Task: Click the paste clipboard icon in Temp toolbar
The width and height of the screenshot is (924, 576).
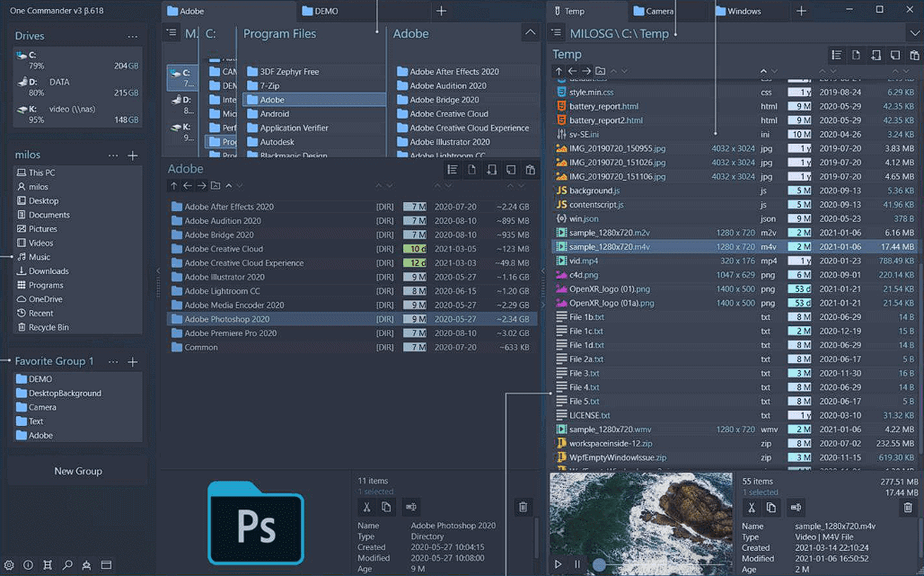Action: [914, 55]
